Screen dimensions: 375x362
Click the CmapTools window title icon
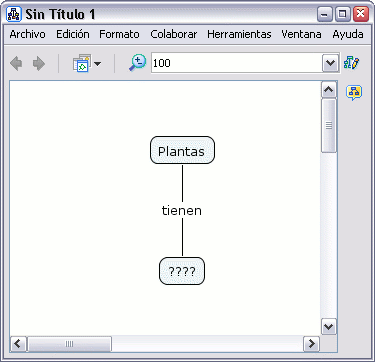(x=14, y=14)
